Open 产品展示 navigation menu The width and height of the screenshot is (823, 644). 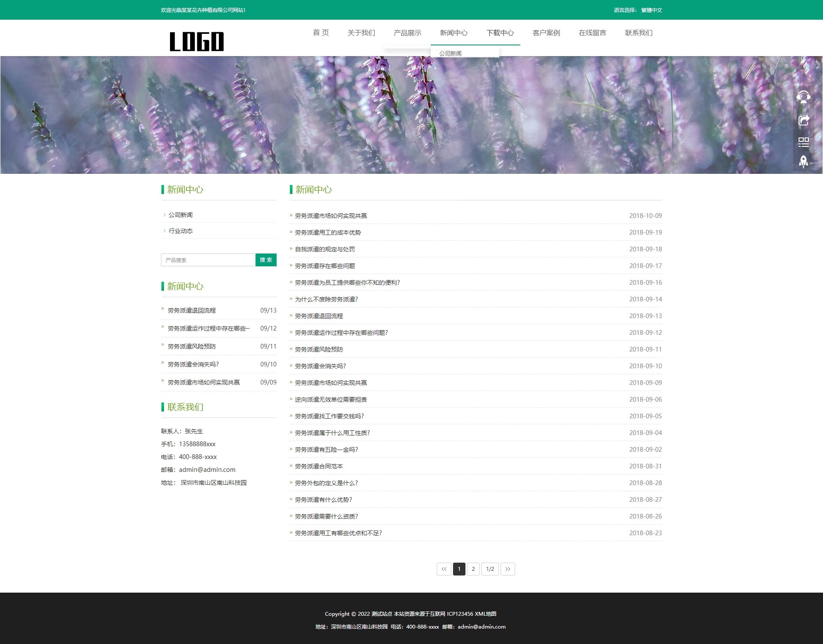click(407, 33)
